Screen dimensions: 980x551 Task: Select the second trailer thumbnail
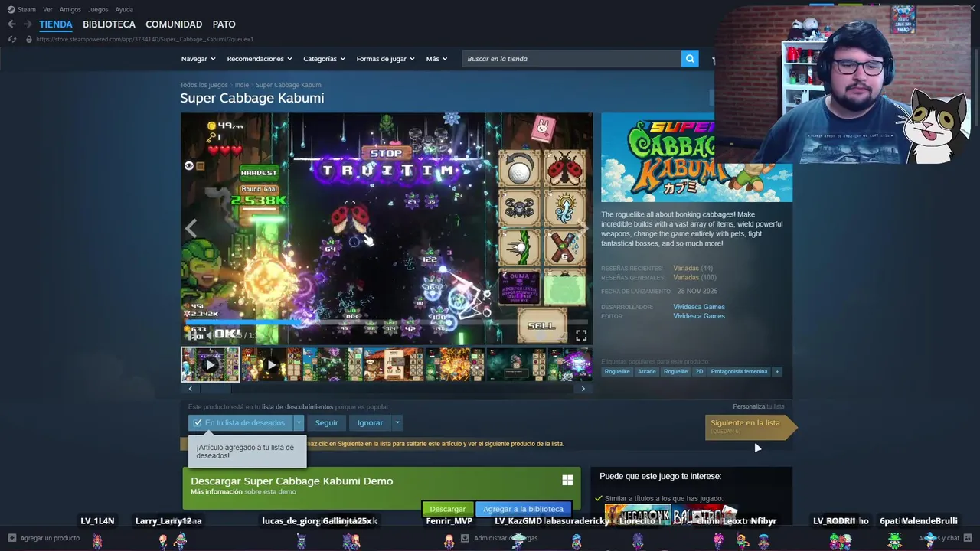pos(271,364)
